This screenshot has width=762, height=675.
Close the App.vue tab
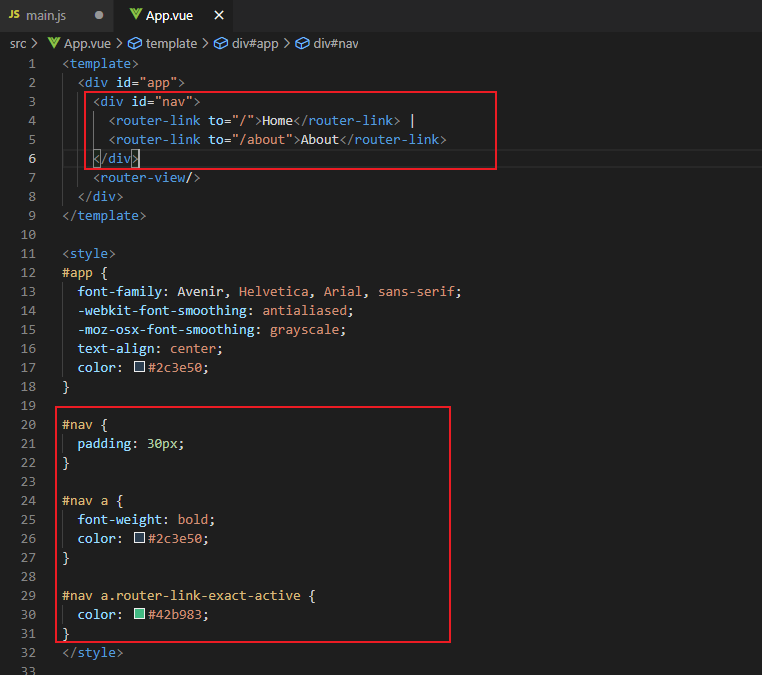tap(219, 16)
